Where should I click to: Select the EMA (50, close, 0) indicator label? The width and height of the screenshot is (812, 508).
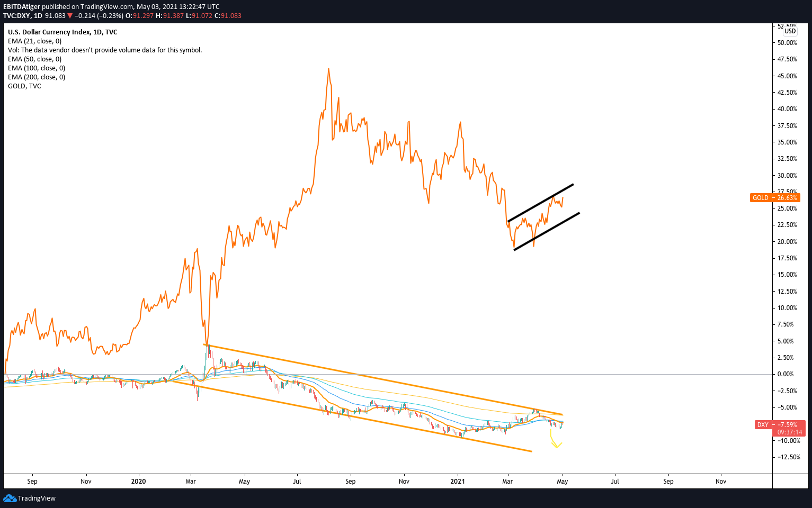(x=34, y=59)
